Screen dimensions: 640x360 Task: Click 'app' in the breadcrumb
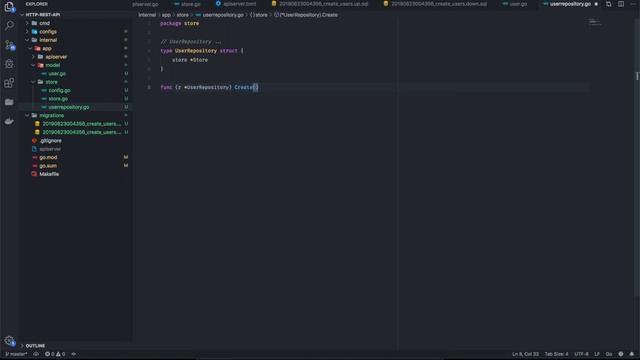tap(166, 15)
